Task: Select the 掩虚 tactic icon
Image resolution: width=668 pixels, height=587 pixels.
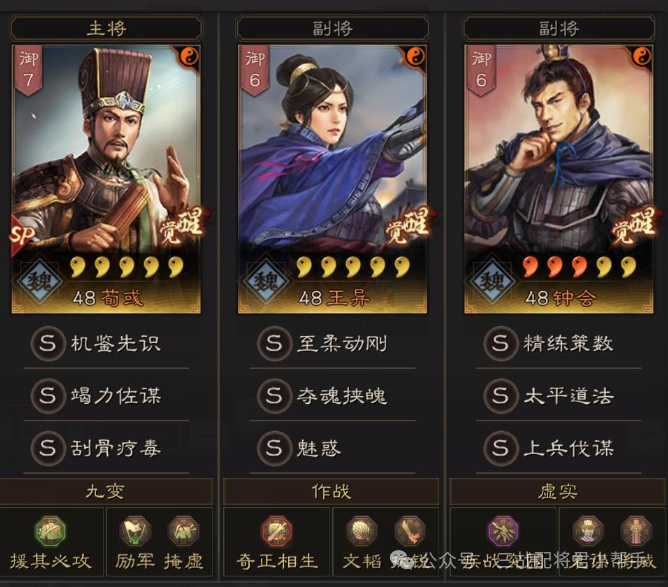Action: [x=184, y=531]
